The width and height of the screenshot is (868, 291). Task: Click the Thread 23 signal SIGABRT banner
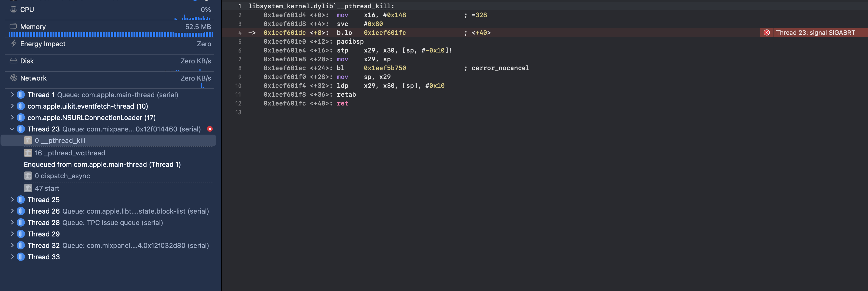click(x=815, y=33)
